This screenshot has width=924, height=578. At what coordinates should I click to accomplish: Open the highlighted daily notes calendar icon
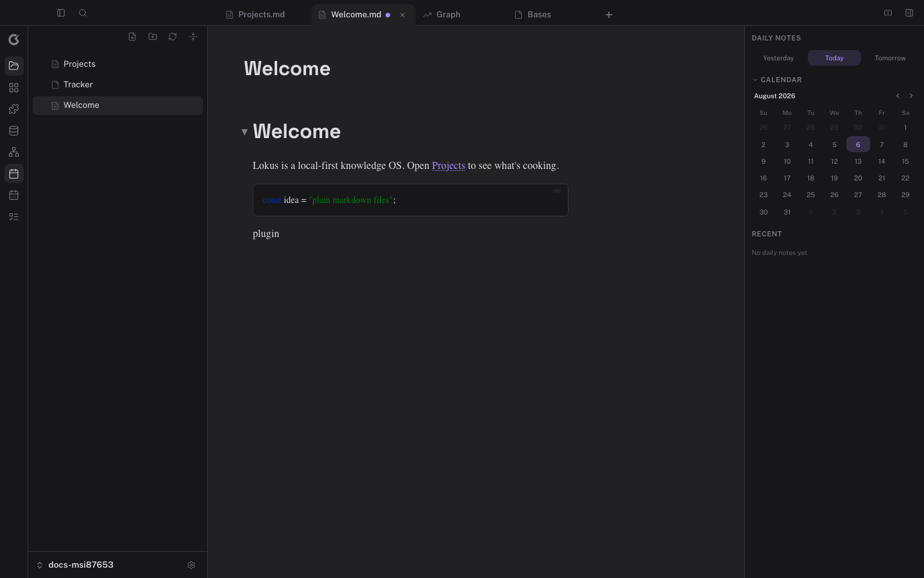[14, 174]
